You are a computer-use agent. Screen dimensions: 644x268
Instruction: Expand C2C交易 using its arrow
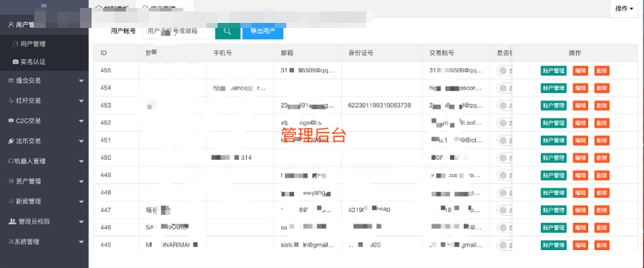pos(81,121)
